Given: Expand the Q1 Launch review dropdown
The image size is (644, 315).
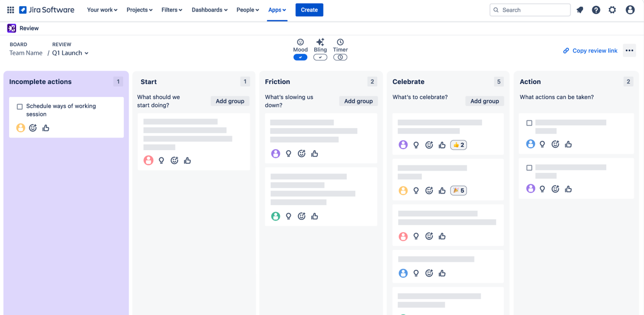Looking at the screenshot, I should pyautogui.click(x=70, y=53).
